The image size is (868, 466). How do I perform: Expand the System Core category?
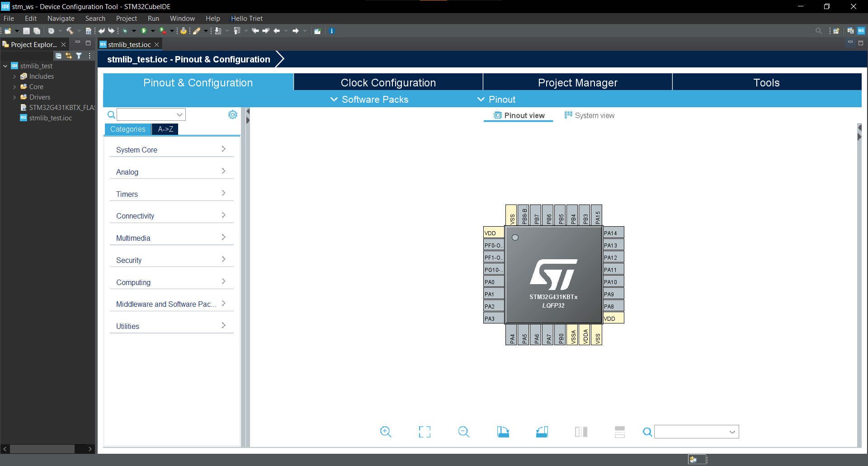[171, 150]
